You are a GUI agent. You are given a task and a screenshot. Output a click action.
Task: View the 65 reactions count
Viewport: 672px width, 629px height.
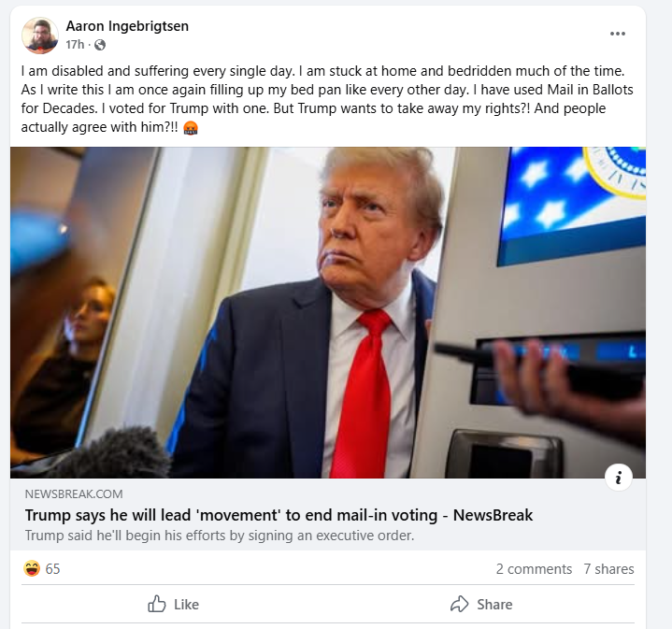(x=52, y=569)
